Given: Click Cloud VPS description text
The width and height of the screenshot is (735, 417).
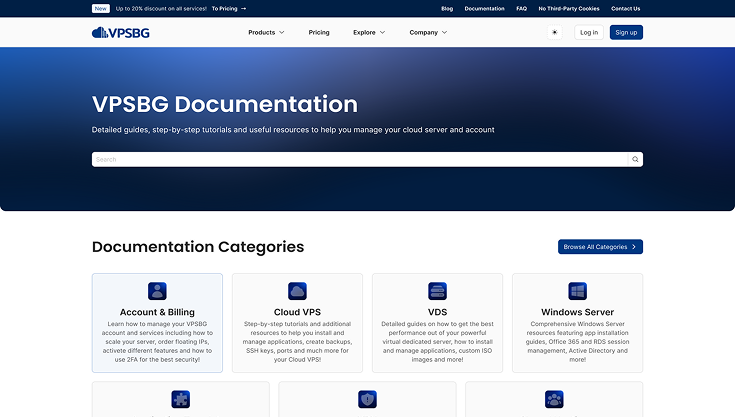Looking at the screenshot, I should [x=297, y=342].
